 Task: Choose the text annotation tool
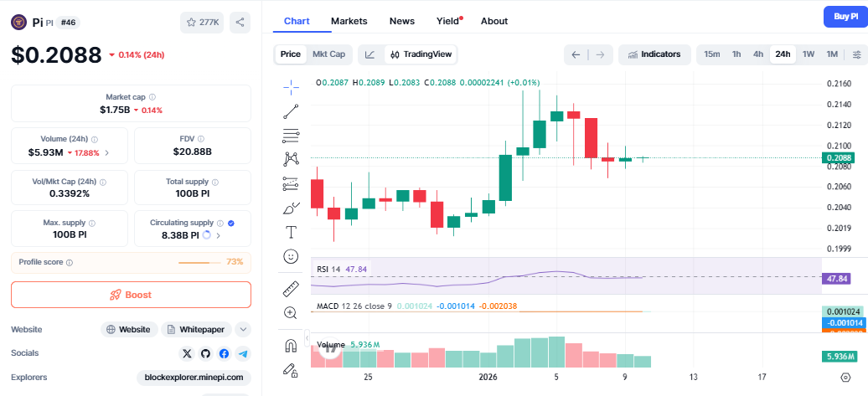pyautogui.click(x=291, y=232)
